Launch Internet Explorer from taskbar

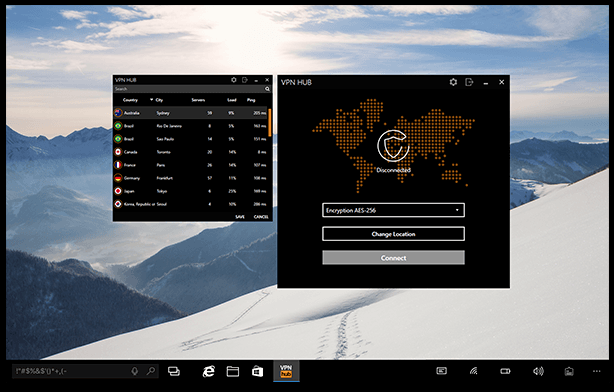tap(209, 371)
